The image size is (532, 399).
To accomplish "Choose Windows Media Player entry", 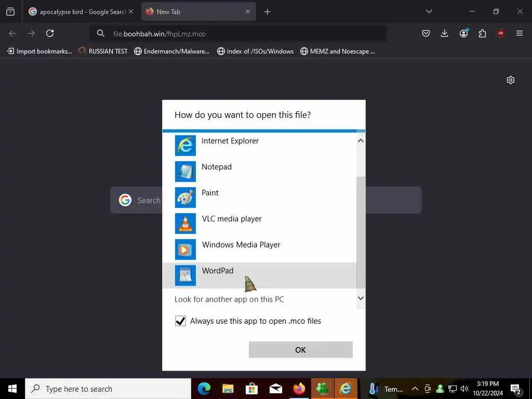I will (x=259, y=249).
